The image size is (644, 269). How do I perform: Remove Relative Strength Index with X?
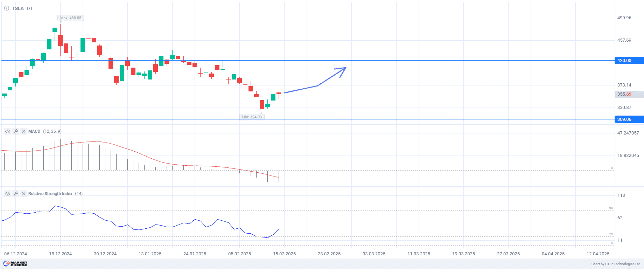point(24,194)
